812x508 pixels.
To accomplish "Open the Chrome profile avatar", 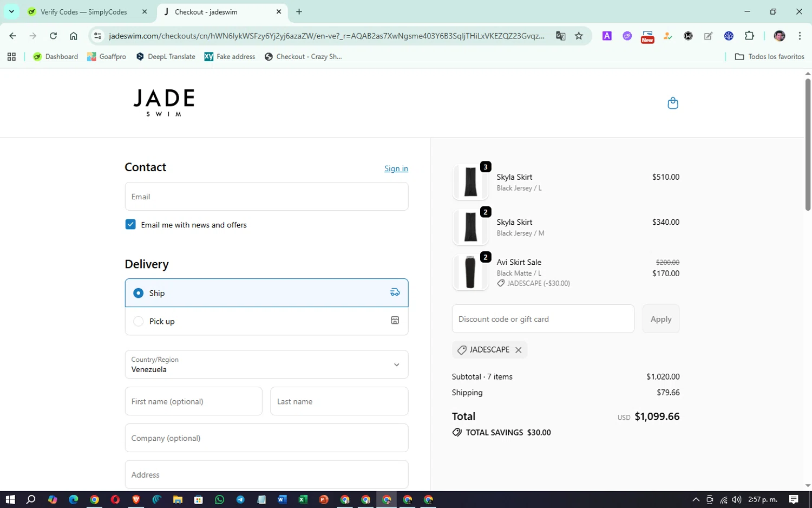I will [780, 36].
